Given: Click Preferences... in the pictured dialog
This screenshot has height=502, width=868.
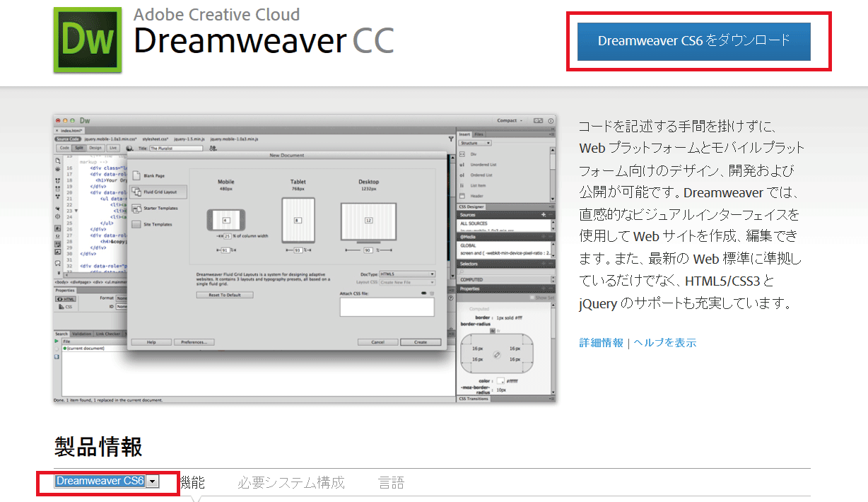Looking at the screenshot, I should (x=194, y=342).
